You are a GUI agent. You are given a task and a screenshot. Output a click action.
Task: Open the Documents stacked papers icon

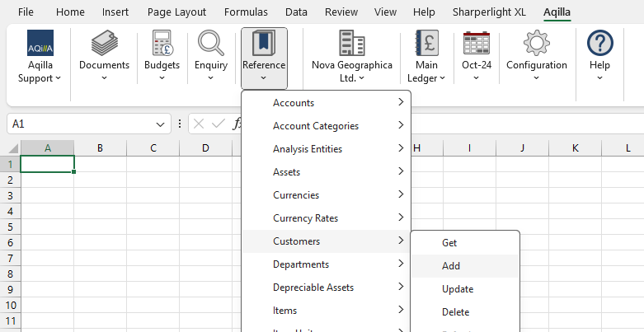point(104,43)
